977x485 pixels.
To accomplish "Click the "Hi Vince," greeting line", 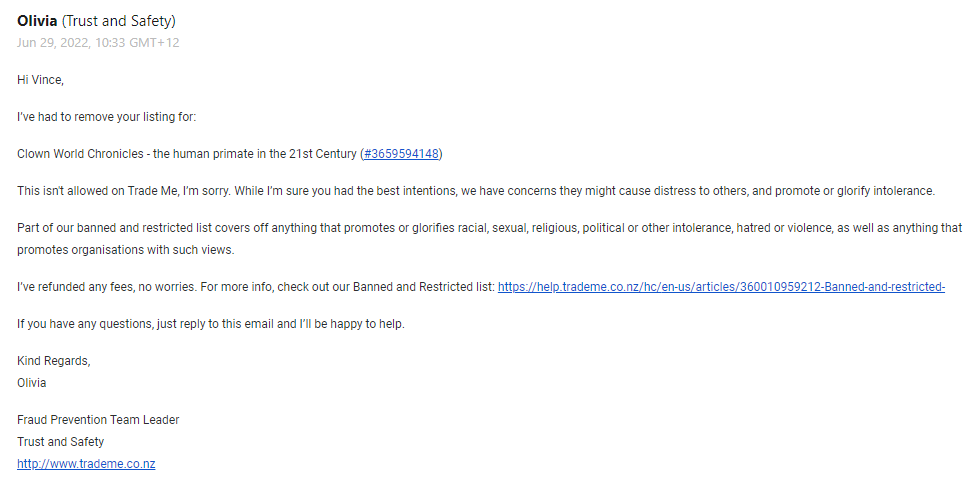I will pos(41,80).
